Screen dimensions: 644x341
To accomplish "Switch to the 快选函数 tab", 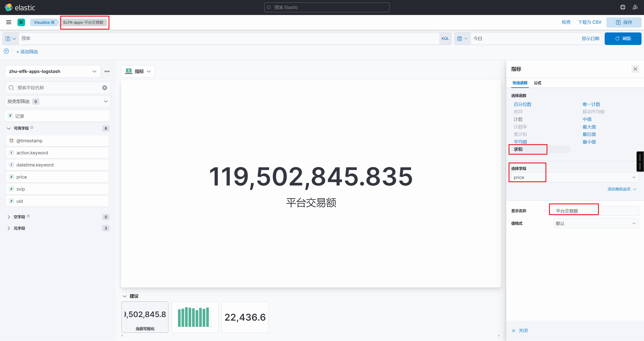I will (520, 83).
